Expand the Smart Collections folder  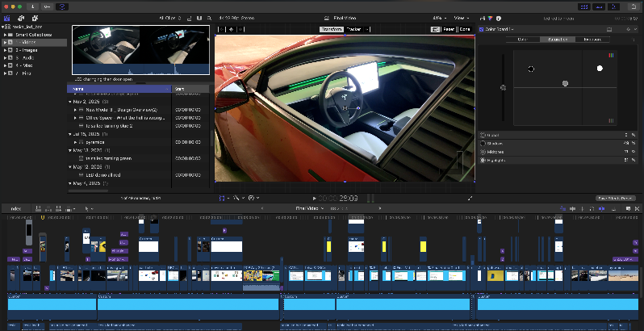(6, 35)
